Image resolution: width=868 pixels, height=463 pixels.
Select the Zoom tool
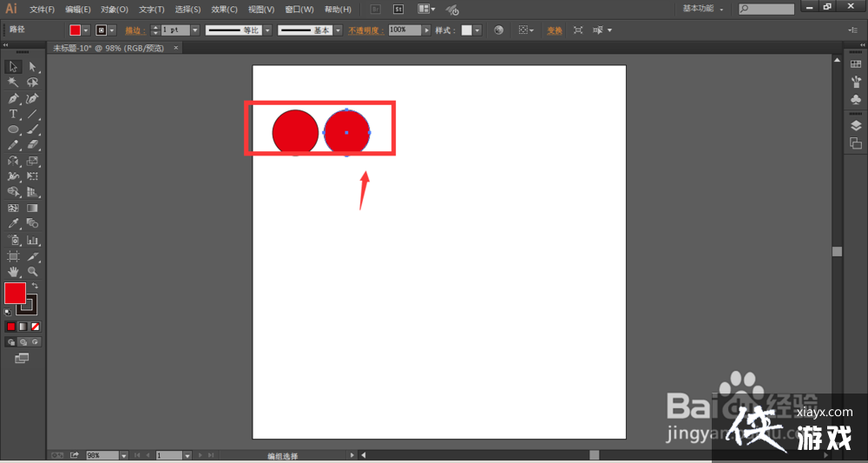click(x=33, y=272)
